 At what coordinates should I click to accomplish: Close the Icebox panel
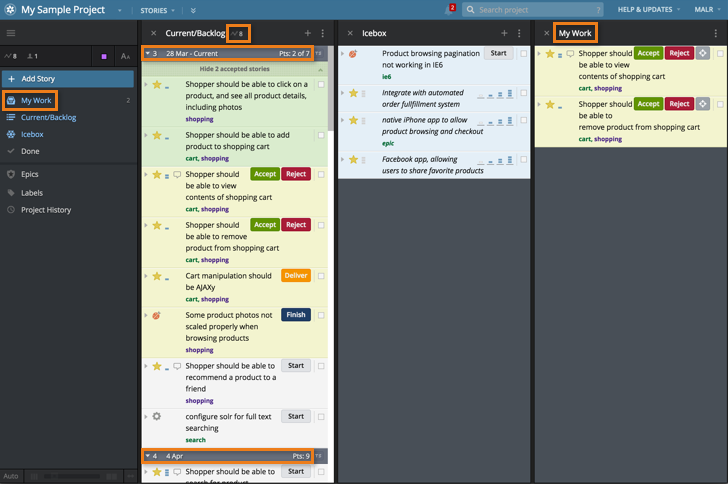tap(351, 33)
